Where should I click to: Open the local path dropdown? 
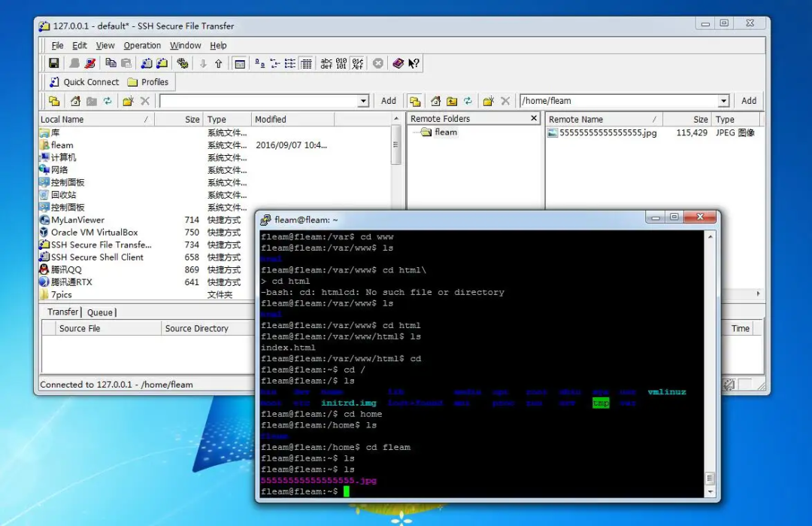pyautogui.click(x=363, y=100)
